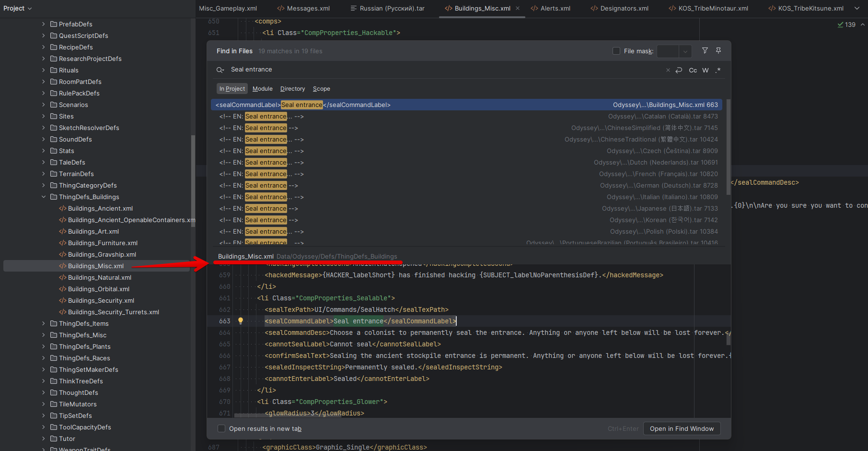Click the filter search results funnel icon
This screenshot has height=451, width=868.
point(705,51)
